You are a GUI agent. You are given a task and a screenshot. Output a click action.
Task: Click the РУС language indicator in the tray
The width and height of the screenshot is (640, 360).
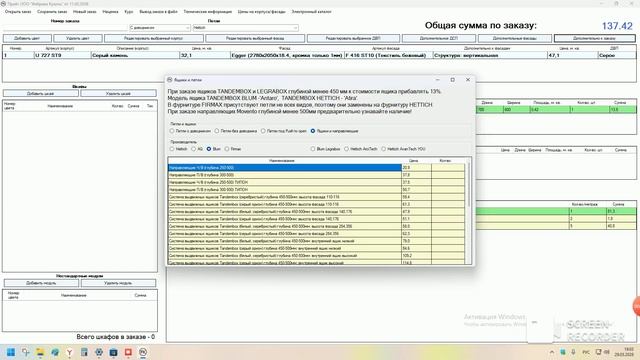(x=586, y=352)
